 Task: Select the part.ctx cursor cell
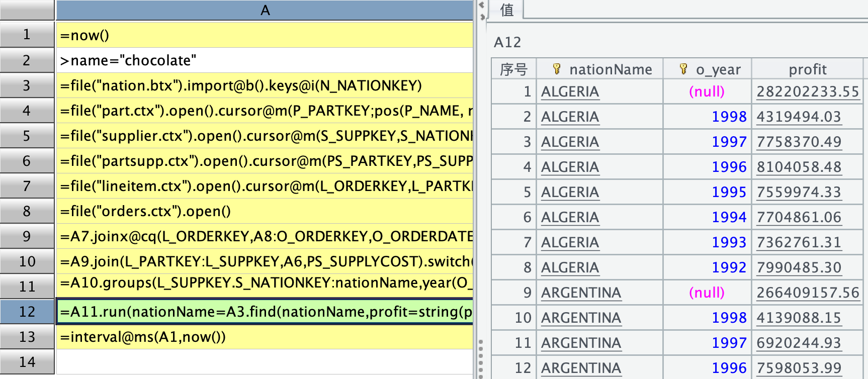[265, 111]
